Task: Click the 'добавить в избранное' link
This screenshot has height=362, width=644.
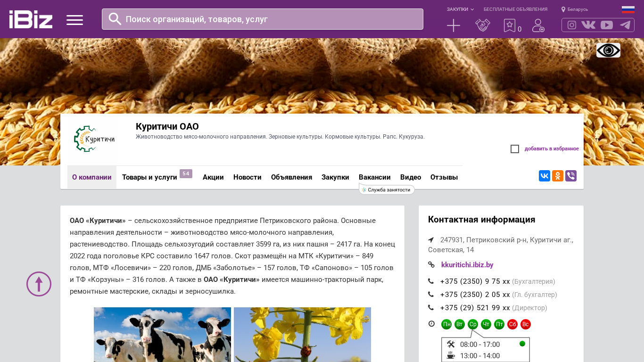Action: (552, 149)
